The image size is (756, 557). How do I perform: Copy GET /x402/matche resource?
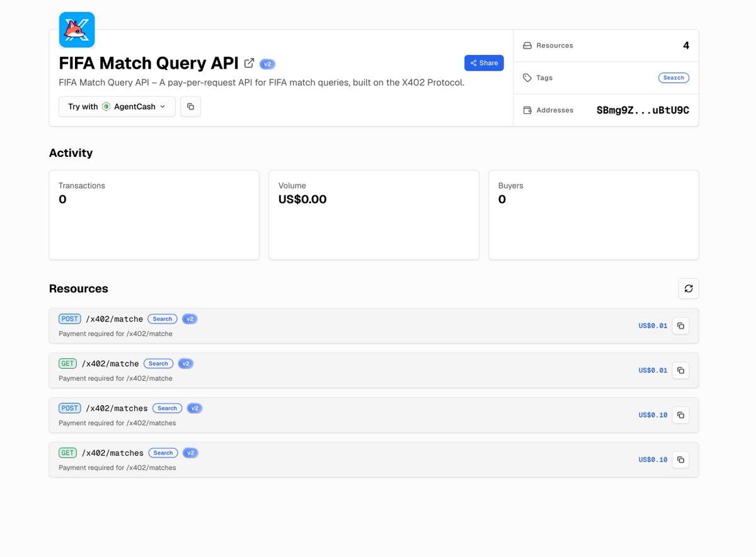tap(680, 370)
